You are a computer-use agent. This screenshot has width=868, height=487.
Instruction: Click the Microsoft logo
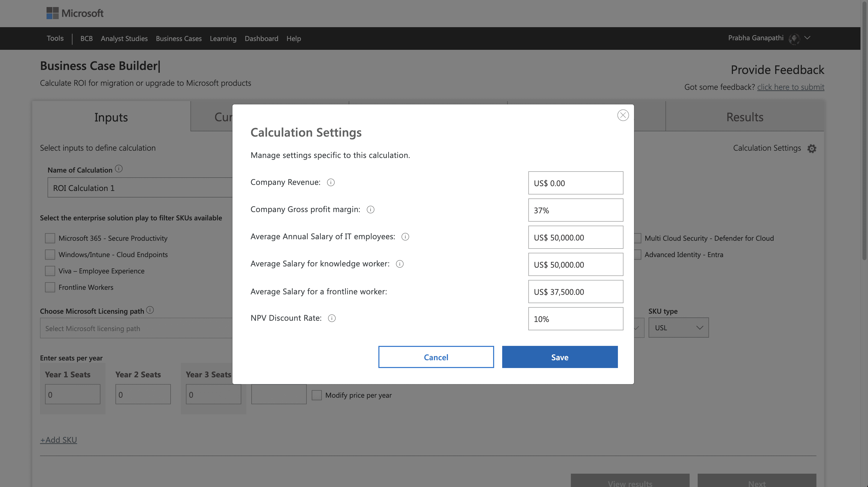[75, 13]
